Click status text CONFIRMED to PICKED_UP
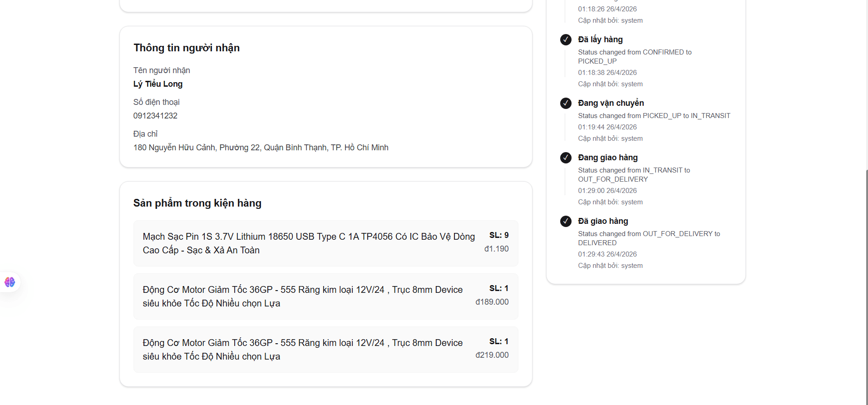The height and width of the screenshot is (405, 868). (x=635, y=57)
